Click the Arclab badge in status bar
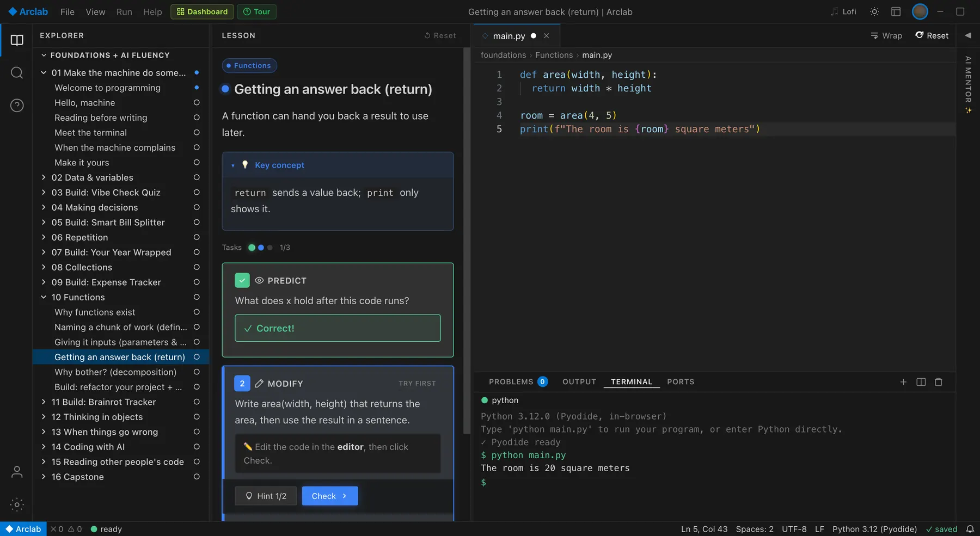This screenshot has width=980, height=536. pos(23,529)
